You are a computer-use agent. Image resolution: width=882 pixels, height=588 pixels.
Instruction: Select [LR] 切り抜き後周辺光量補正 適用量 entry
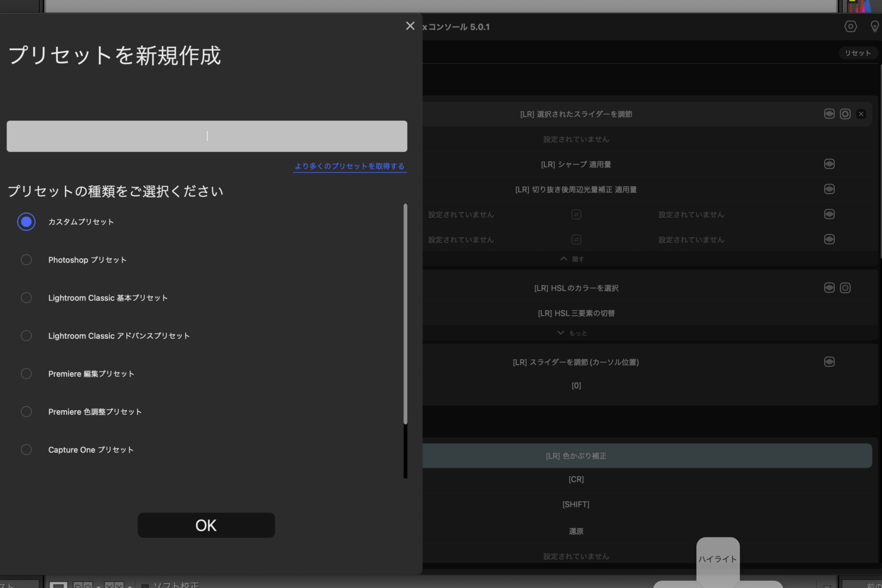pyautogui.click(x=576, y=189)
